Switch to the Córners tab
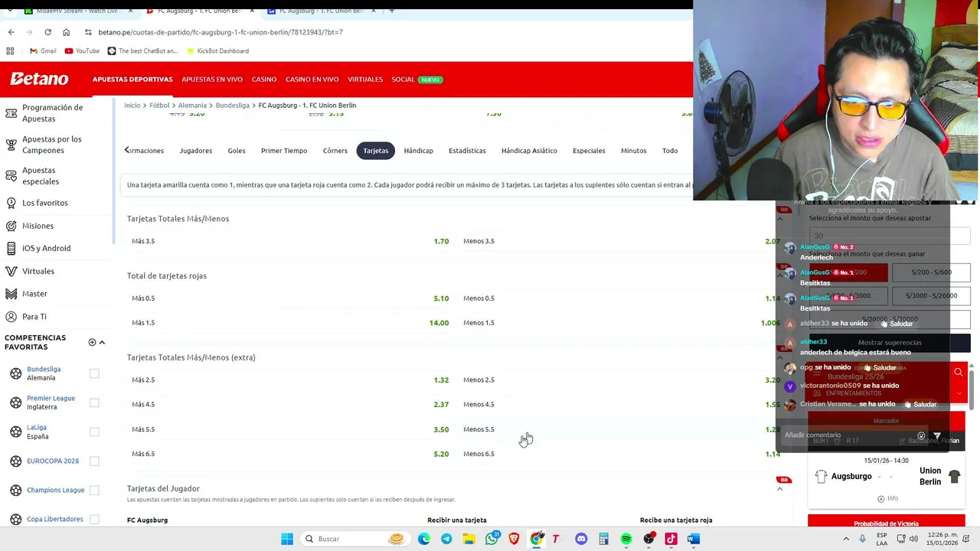Image resolution: width=980 pixels, height=551 pixels. click(335, 151)
